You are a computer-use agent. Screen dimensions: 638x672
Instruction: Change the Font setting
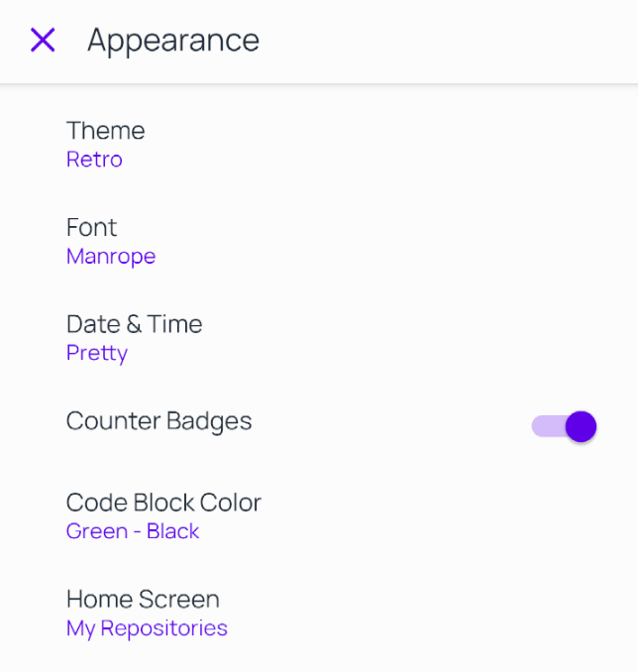pos(319,241)
